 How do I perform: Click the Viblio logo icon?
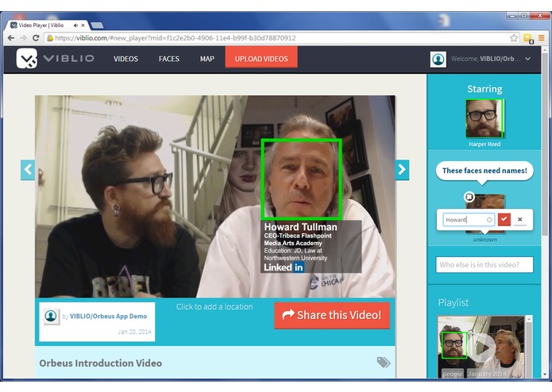[27, 59]
